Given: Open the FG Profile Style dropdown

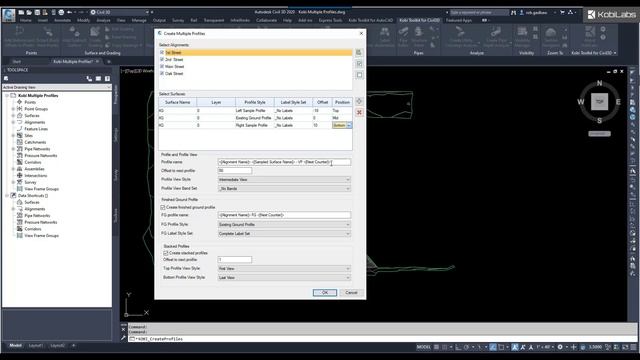Looking at the screenshot, I should coord(284,224).
